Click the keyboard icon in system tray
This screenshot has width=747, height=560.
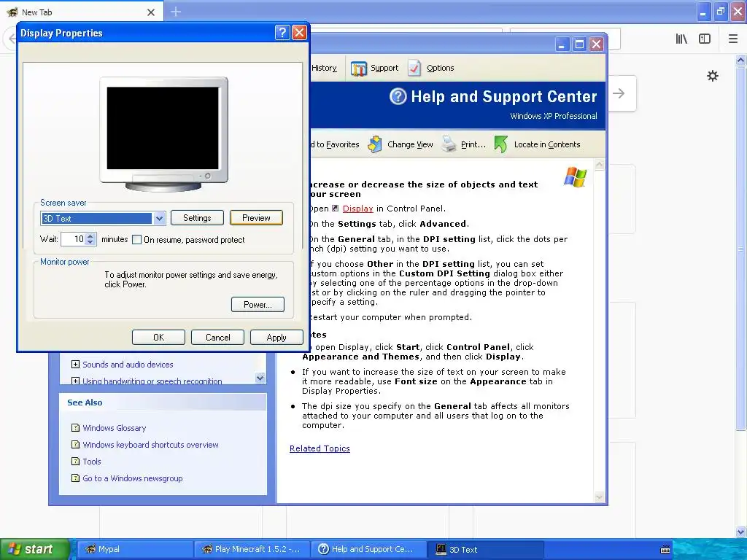(x=665, y=550)
